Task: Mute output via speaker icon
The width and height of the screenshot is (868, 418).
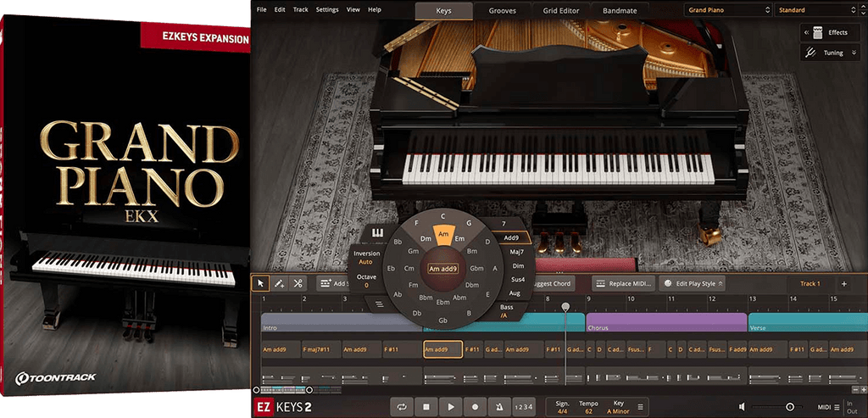Action: [x=742, y=407]
